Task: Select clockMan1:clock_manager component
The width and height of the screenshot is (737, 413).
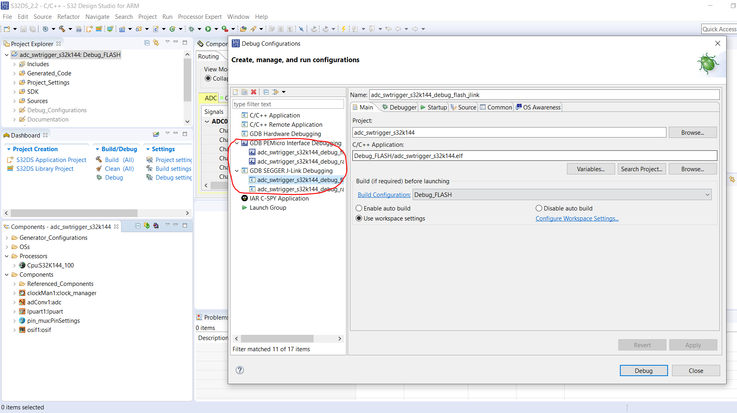Action: 62,293
